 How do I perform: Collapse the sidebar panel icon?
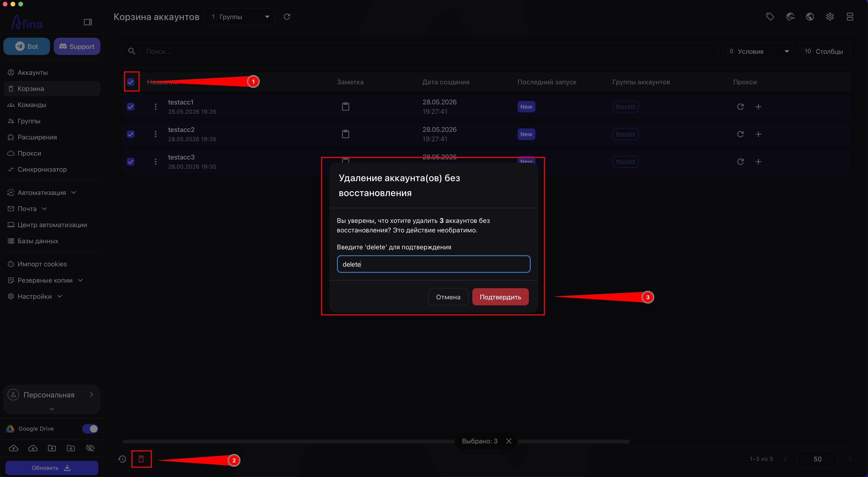tap(88, 22)
